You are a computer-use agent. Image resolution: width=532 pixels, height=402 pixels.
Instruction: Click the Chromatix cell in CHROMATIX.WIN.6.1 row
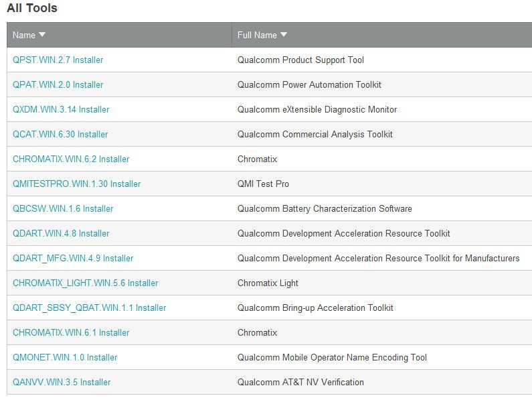tap(257, 333)
